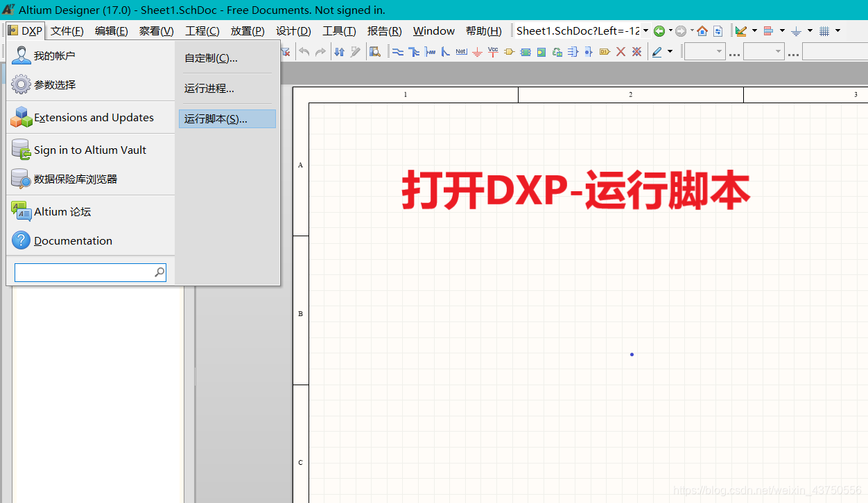Image resolution: width=868 pixels, height=503 pixels.
Task: Click the green navigate back icon
Action: pyautogui.click(x=659, y=30)
